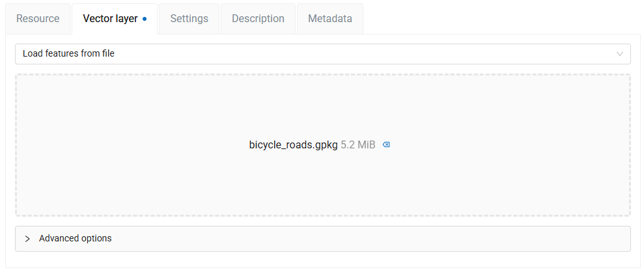Viewport: 644px width, 272px height.
Task: Click the blank upload area below the file name
Action: point(322,185)
